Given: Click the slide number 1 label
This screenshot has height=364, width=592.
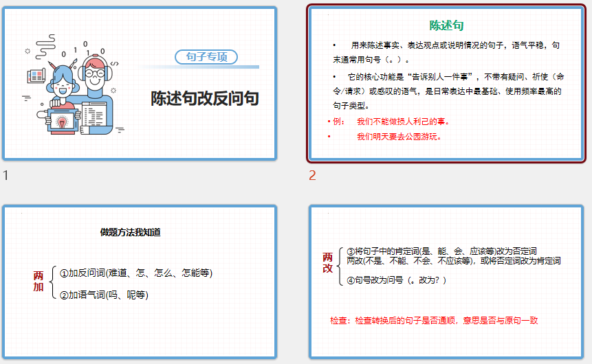Looking at the screenshot, I should click(6, 175).
